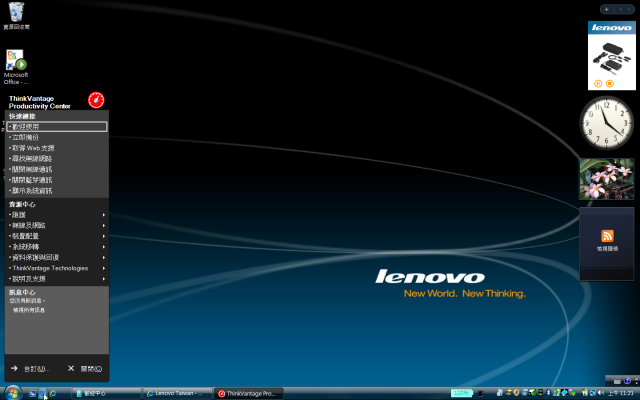Click the tray icon with green checkmark
Image resolution: width=640 pixels, height=400 pixels.
(x=573, y=393)
